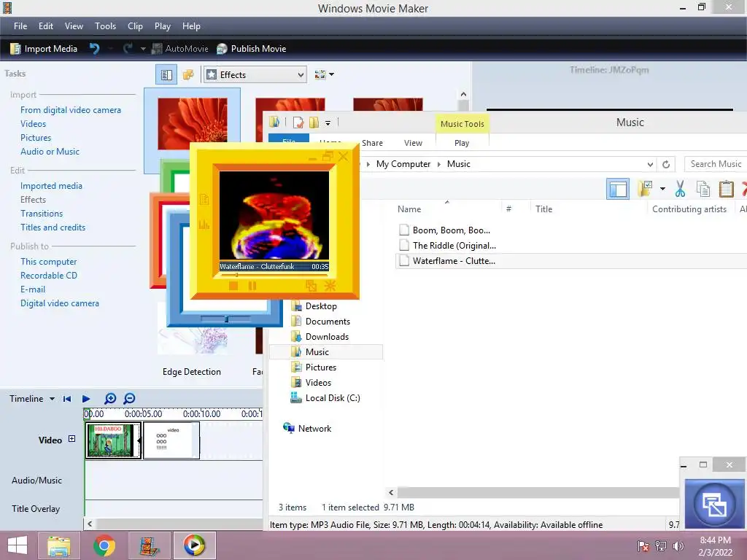Image resolution: width=747 pixels, height=560 pixels.
Task: Publish movie via E-mail link
Action: [33, 289]
